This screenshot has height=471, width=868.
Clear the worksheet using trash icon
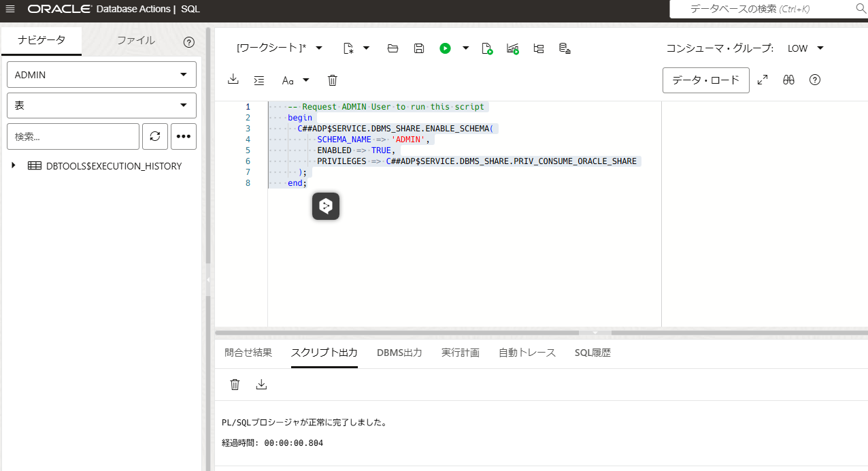click(x=332, y=80)
